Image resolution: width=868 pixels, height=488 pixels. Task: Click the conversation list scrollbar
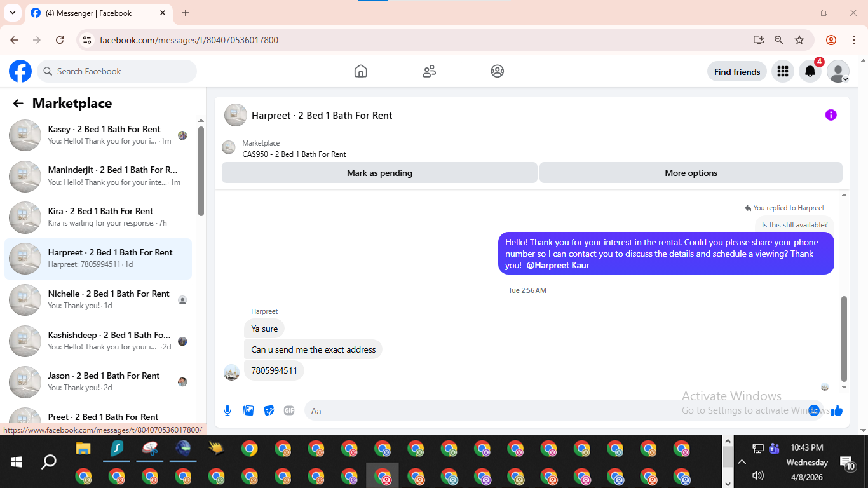click(201, 172)
